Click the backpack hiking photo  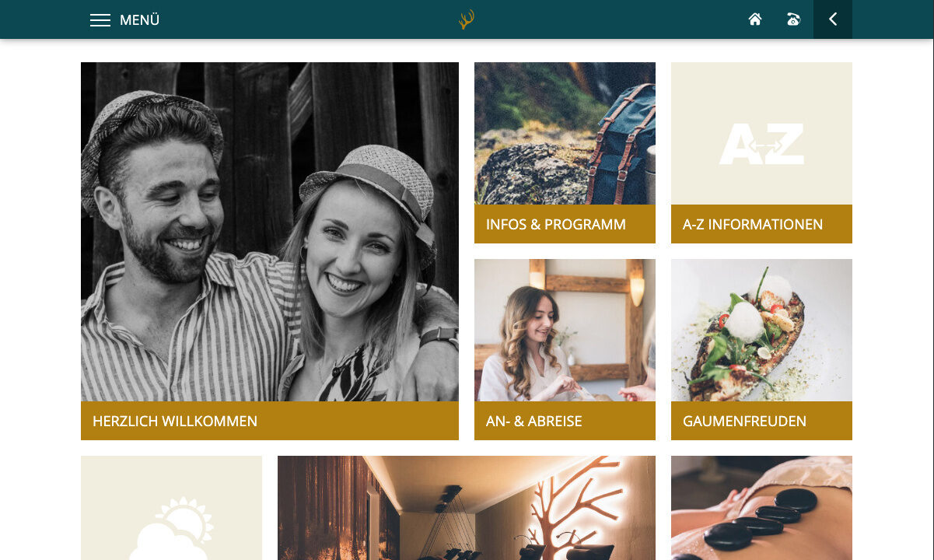click(x=565, y=134)
